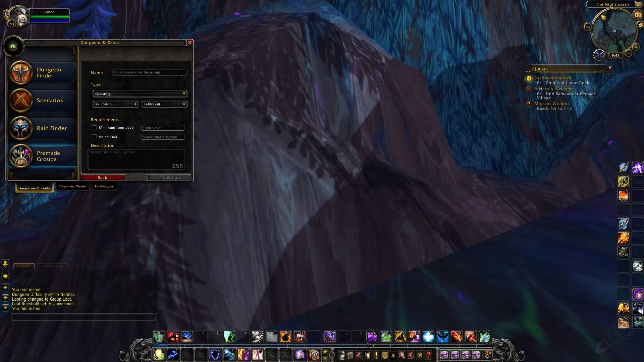The image size is (644, 362).
Task: Click the character info micro menu button
Action: [341, 355]
